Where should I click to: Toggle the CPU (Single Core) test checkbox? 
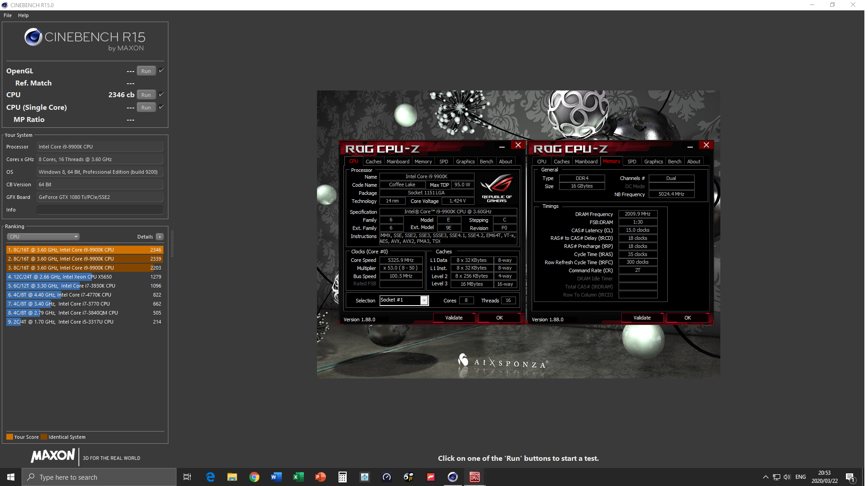(x=161, y=107)
